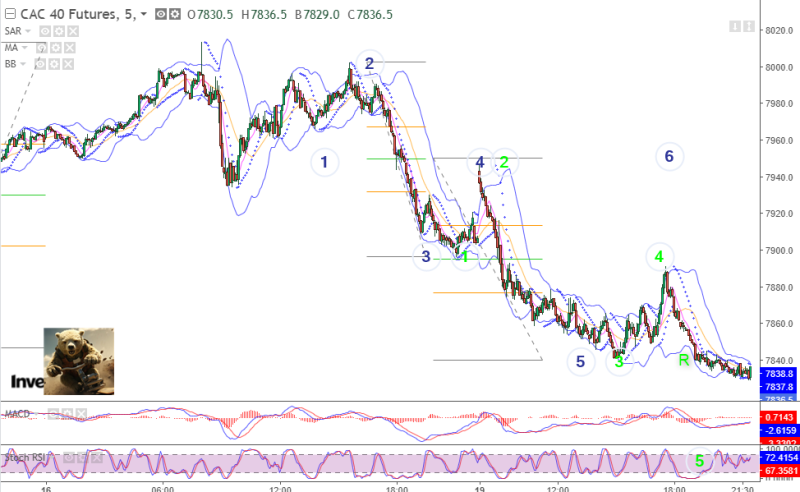Image resolution: width=800 pixels, height=492 pixels.
Task: Expand the Stoch RSI dropdown arrow
Action: click(x=53, y=458)
